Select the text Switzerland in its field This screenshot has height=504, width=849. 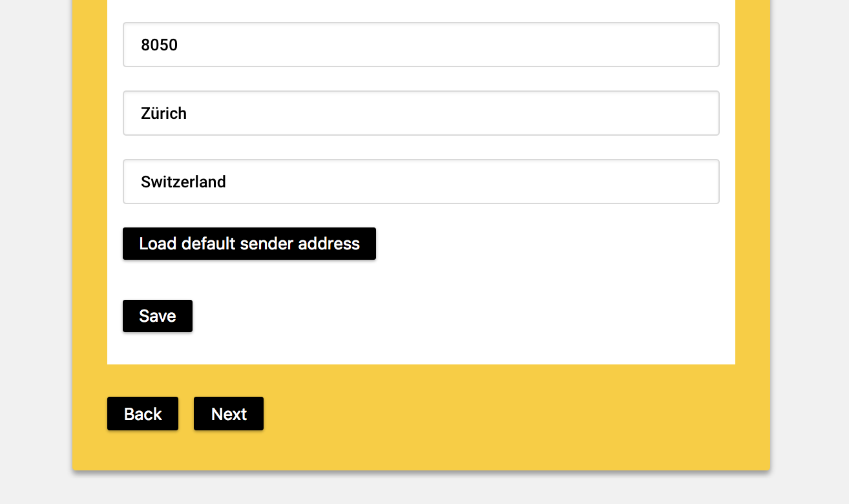coord(183,182)
